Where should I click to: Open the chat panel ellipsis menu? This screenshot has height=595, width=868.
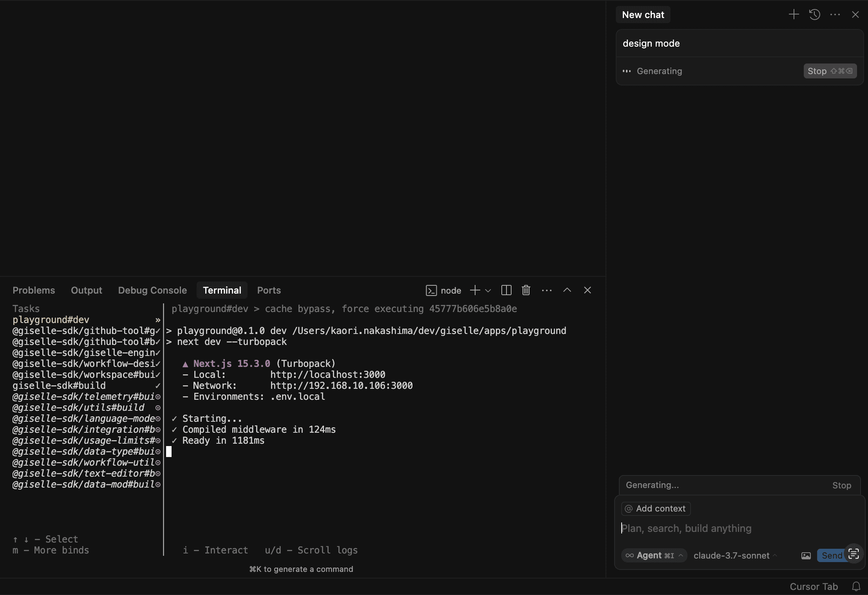[835, 15]
